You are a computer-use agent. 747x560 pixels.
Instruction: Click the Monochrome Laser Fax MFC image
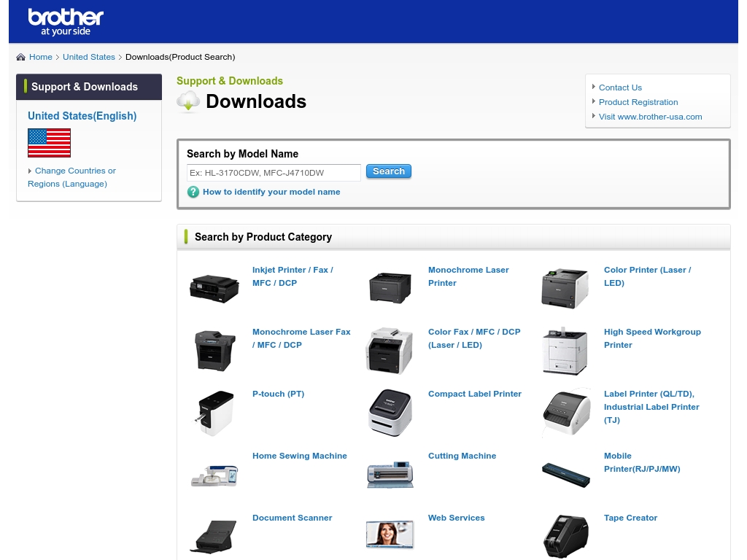(x=214, y=351)
